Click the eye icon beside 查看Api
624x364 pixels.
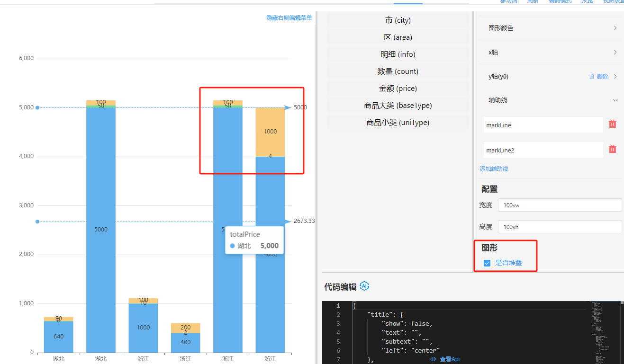tap(433, 359)
